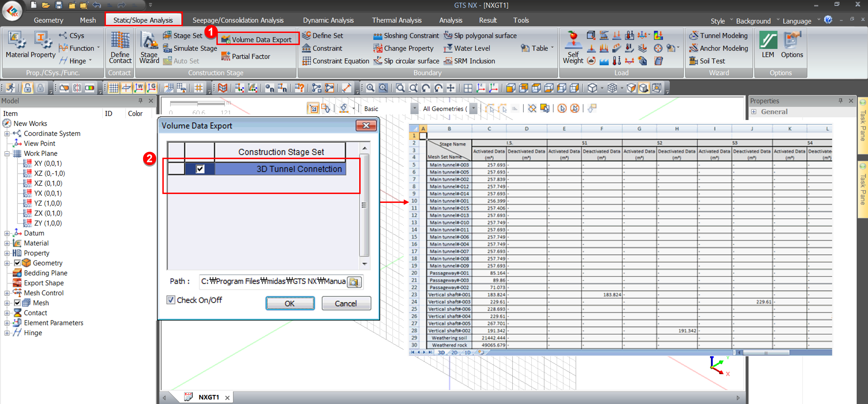Launch the Stage Wizard
This screenshot has width=868, height=404.
(149, 48)
